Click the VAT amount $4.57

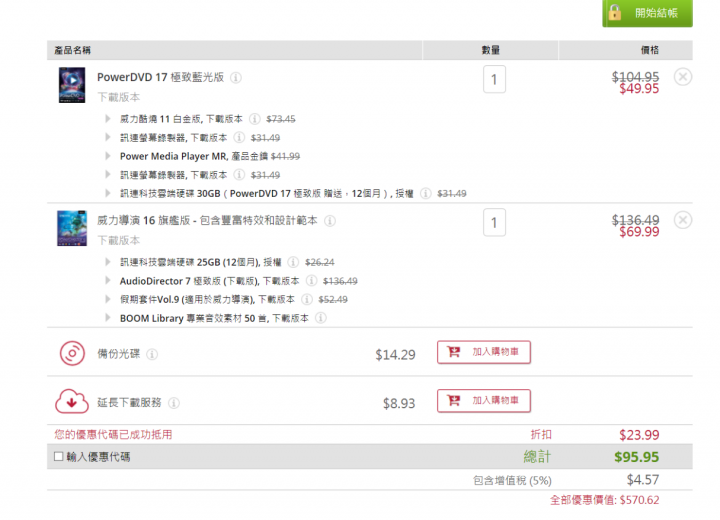point(643,480)
